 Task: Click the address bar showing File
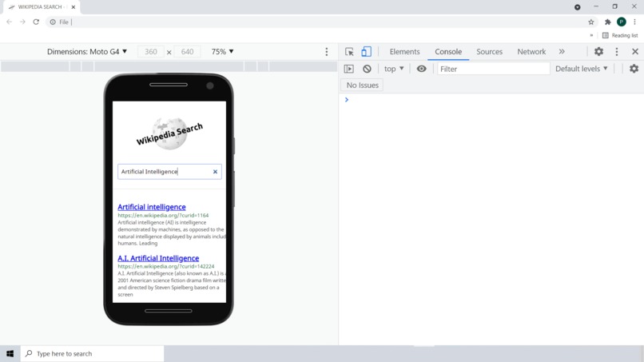tap(320, 22)
